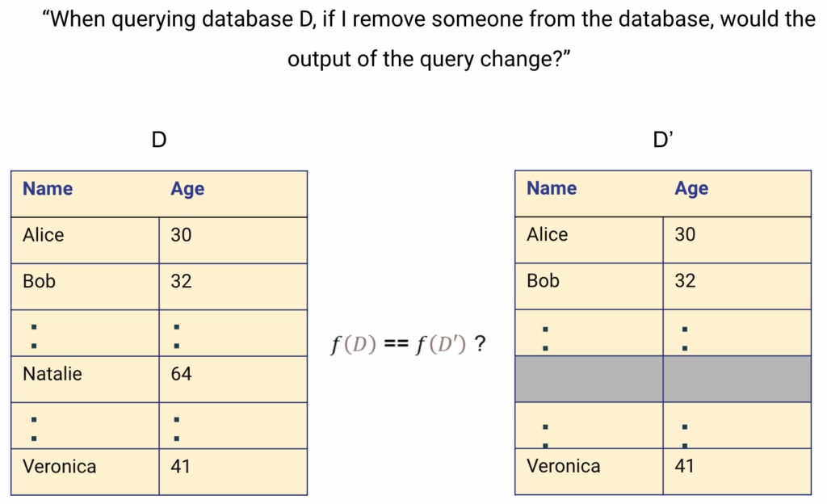The height and width of the screenshot is (504, 827).
Task: Click the quoted question text at top
Action: tap(429, 39)
